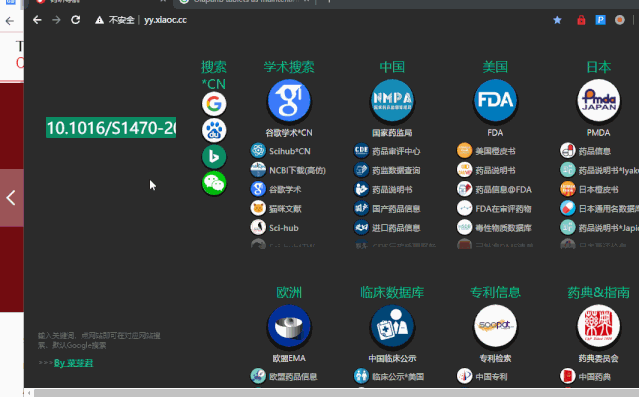Open the SooPAT 专利检索 icon
The width and height of the screenshot is (639, 397).
coord(495,326)
